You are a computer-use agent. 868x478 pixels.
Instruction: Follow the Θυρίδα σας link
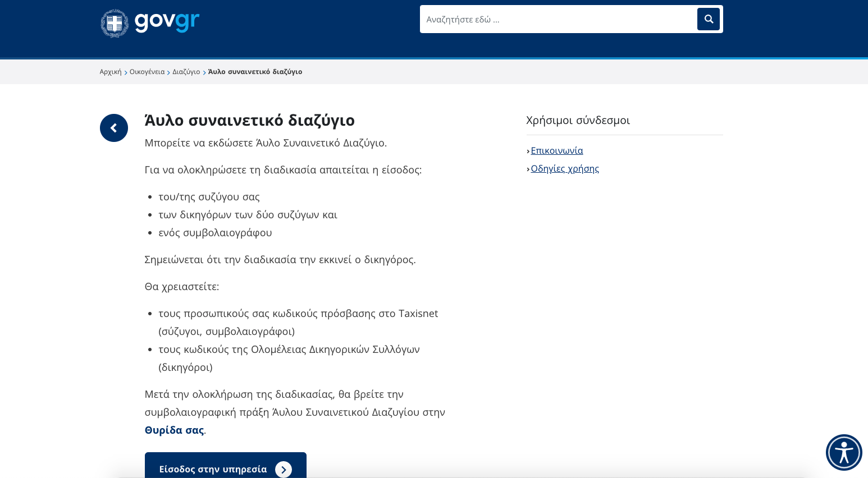click(x=174, y=430)
